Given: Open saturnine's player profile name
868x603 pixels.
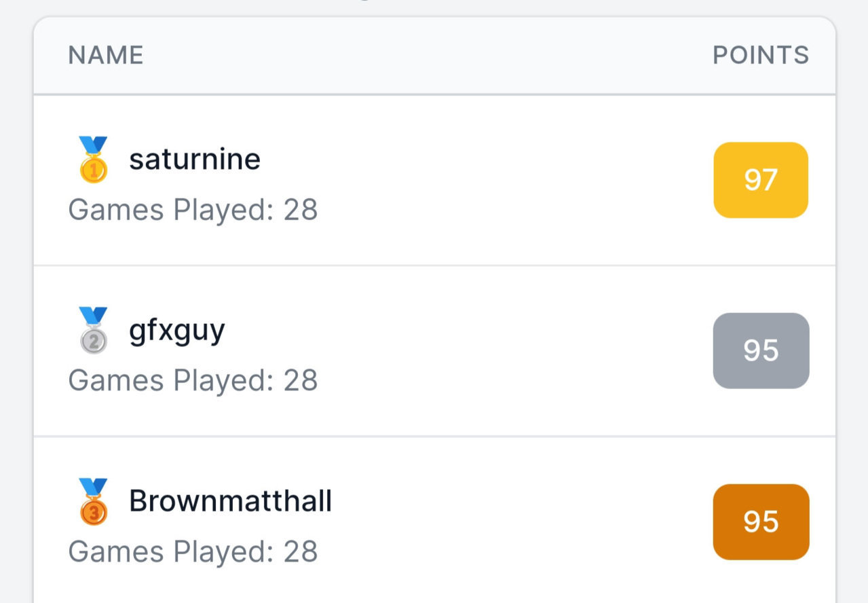Looking at the screenshot, I should [x=195, y=160].
